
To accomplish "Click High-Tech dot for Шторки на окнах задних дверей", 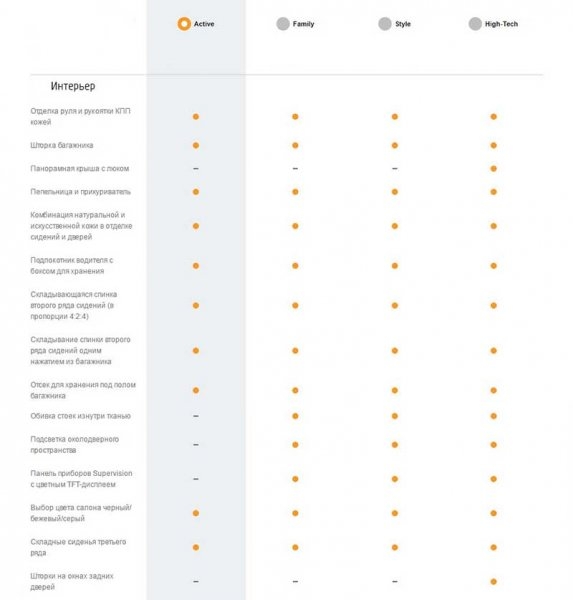I will point(493,582).
